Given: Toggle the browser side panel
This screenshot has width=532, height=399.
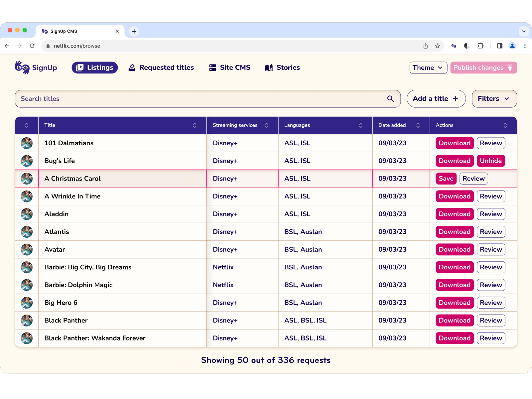Looking at the screenshot, I should 500,46.
